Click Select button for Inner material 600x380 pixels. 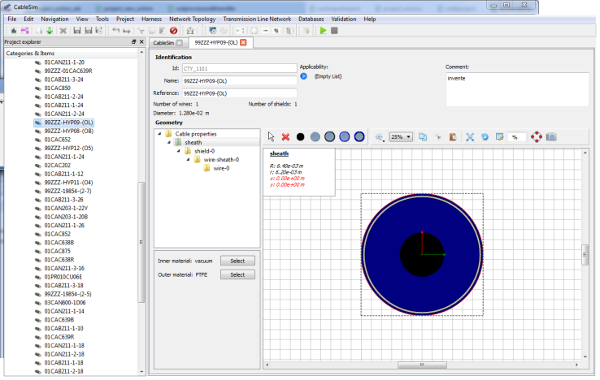coord(237,261)
